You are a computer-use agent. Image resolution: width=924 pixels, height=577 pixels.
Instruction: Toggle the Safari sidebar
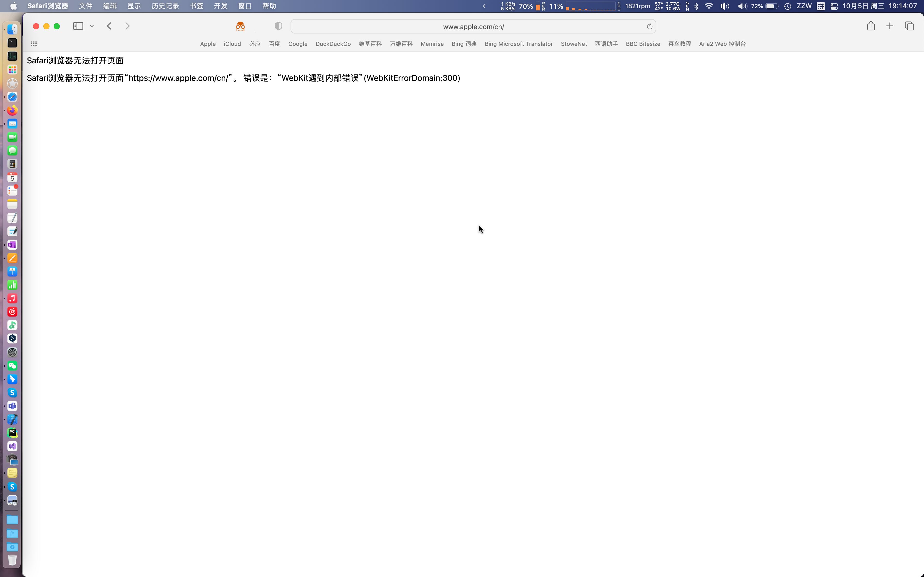point(78,26)
